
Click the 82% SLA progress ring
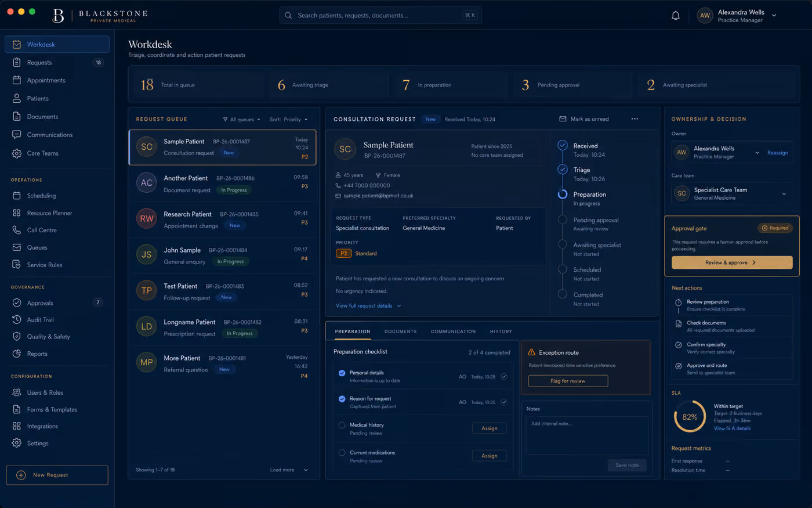[690, 417]
